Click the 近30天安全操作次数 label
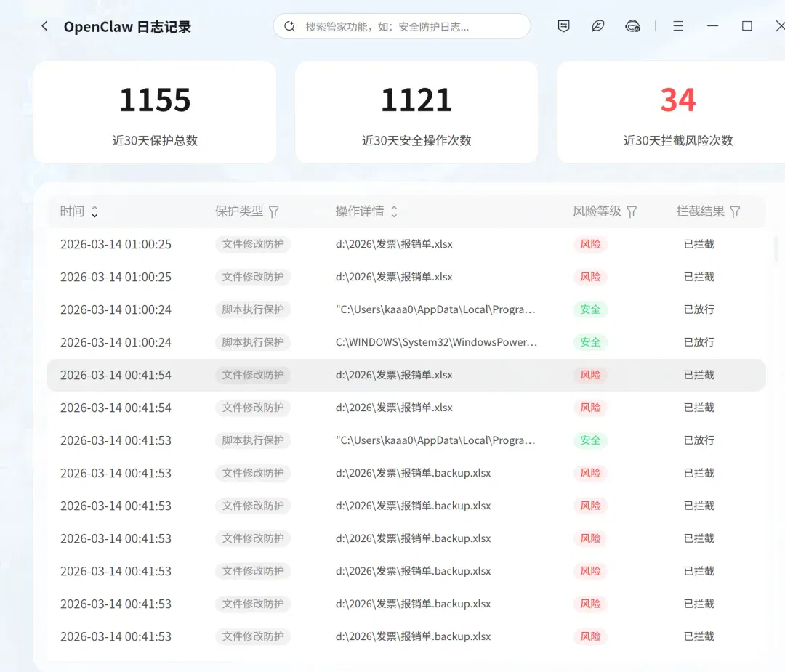The image size is (785, 672). (x=416, y=141)
